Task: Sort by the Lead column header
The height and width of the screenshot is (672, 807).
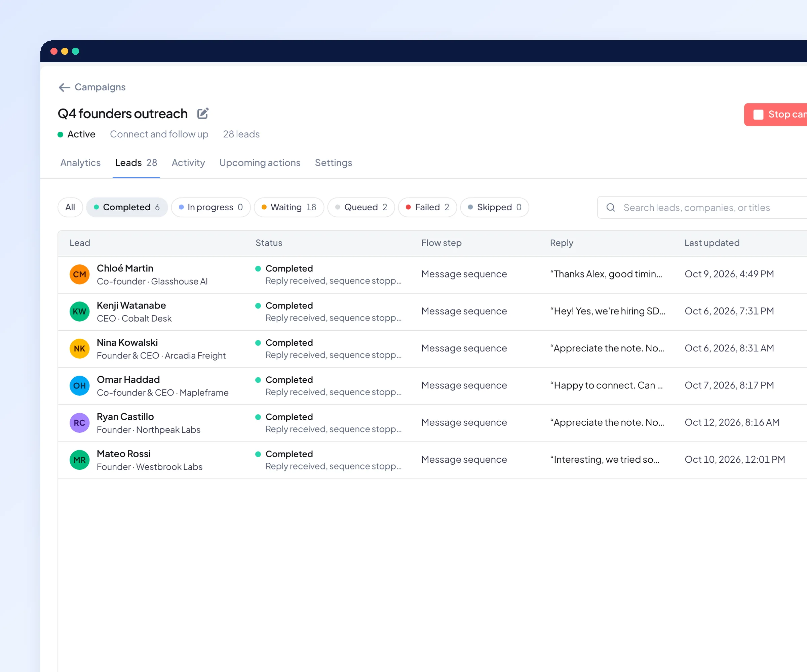Action: 80,243
